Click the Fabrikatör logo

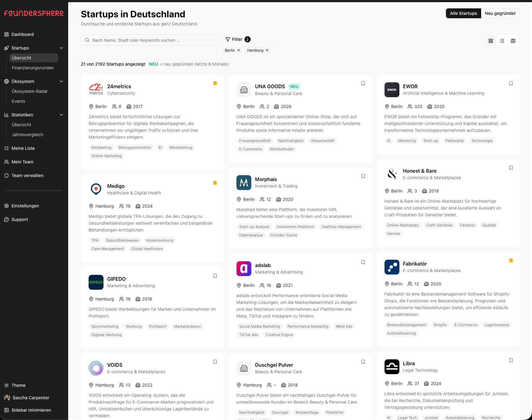coord(392,267)
